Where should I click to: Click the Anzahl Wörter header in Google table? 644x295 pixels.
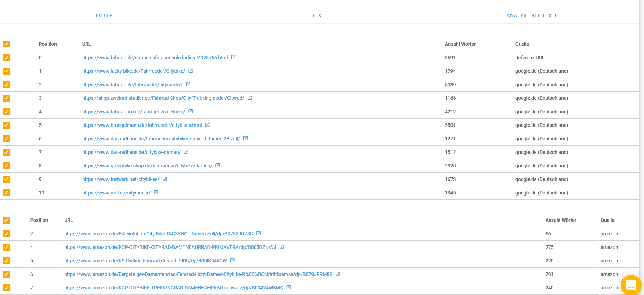[460, 44]
